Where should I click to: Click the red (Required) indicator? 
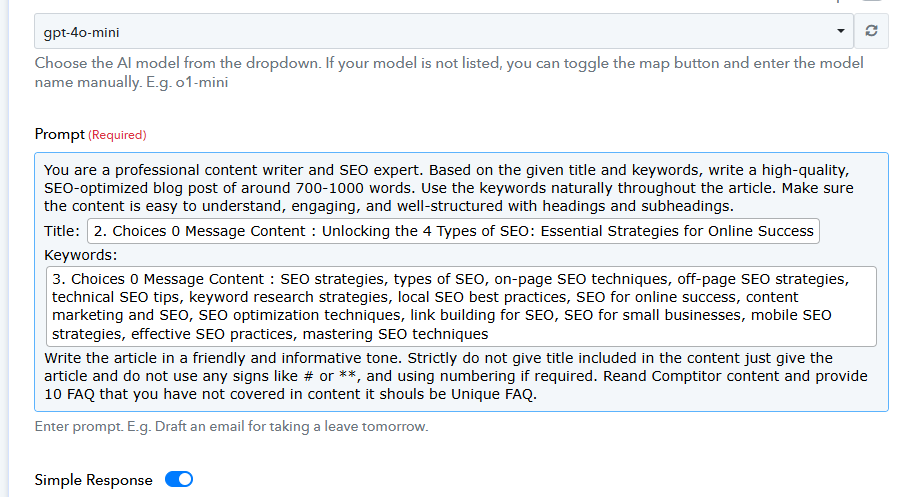click(x=117, y=135)
